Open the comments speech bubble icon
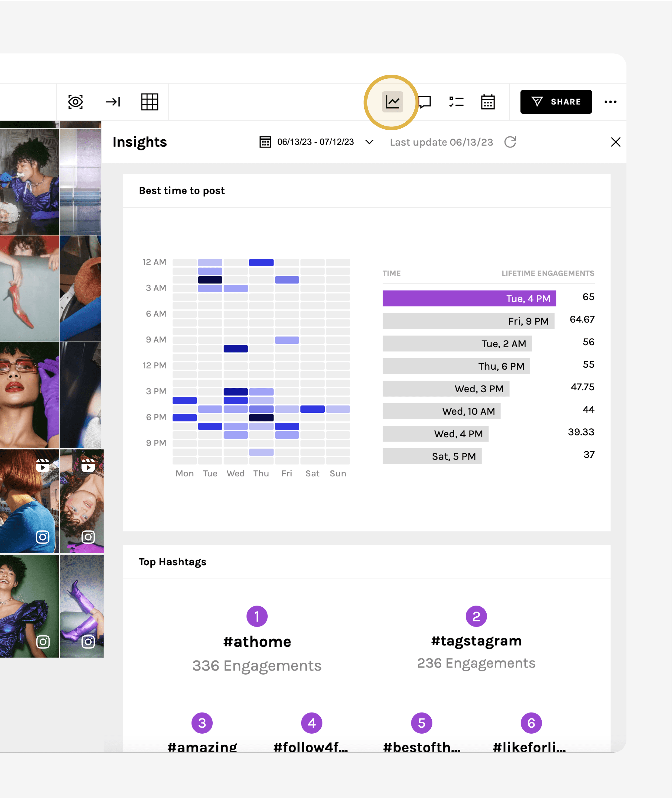672x798 pixels. click(x=424, y=102)
